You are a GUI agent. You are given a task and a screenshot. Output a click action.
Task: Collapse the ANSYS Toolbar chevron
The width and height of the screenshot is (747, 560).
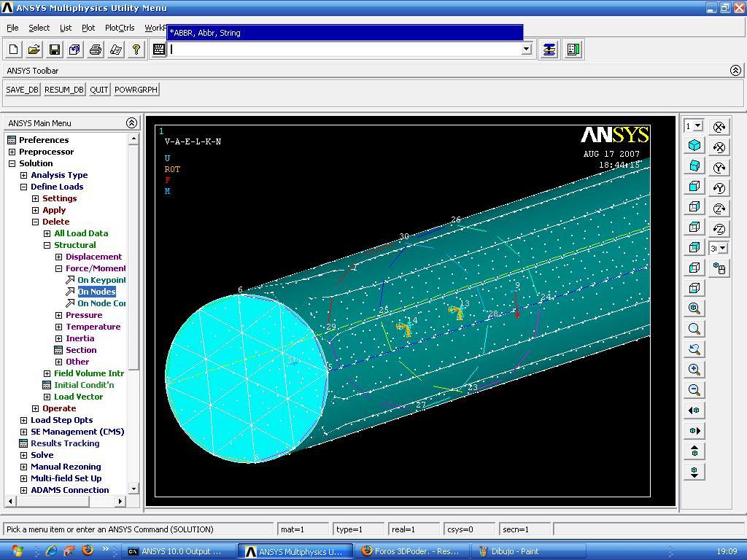735,71
